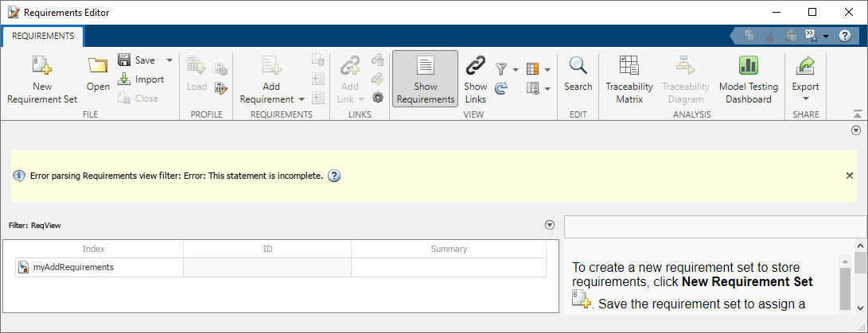Click the refresh arrow icon in the View section

coord(501,87)
